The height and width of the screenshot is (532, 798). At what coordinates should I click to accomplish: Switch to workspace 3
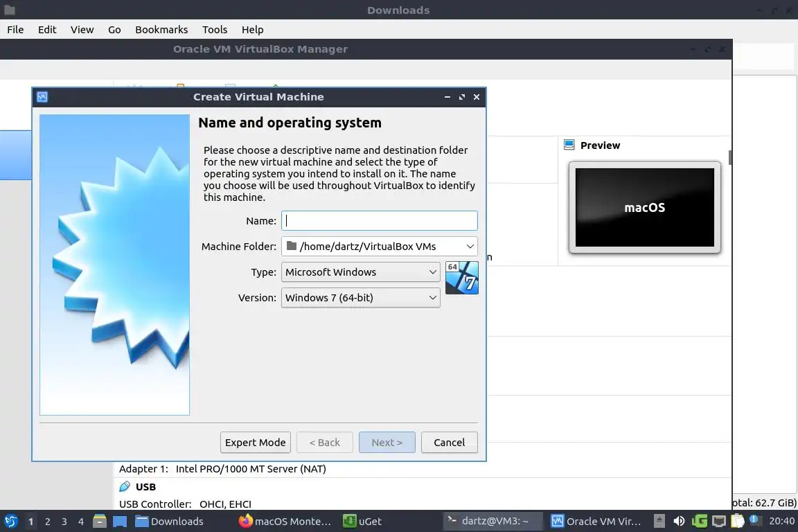coord(64,522)
